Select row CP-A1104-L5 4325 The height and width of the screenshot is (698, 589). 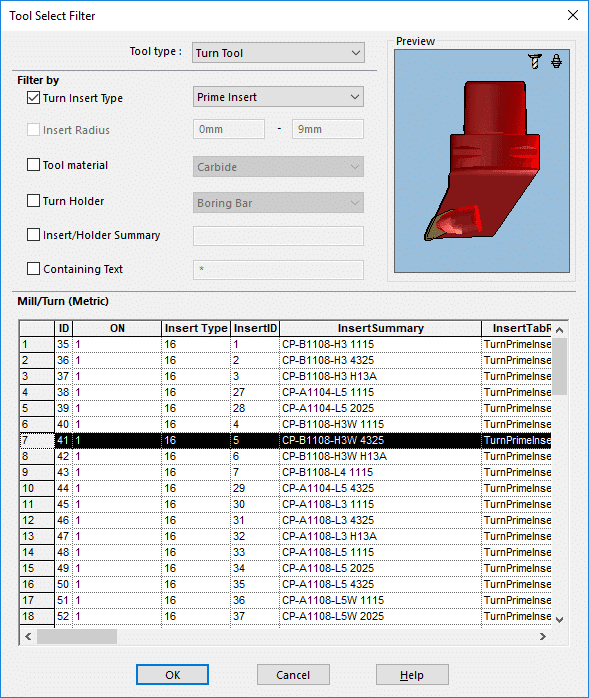click(x=285, y=488)
